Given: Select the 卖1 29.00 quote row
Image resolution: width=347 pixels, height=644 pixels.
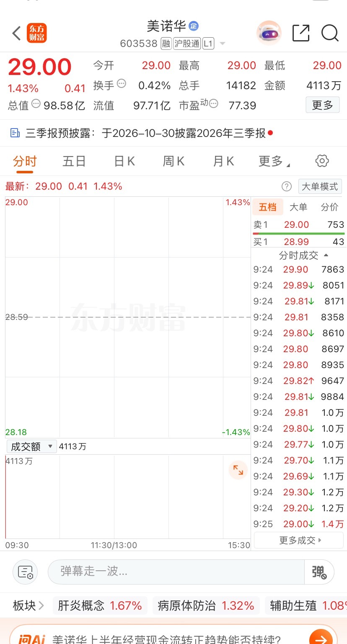Looking at the screenshot, I should pyautogui.click(x=299, y=224).
